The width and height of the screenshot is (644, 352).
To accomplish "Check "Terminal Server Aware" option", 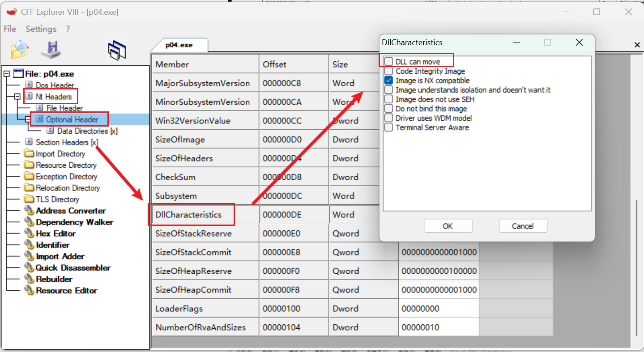I will tap(388, 127).
